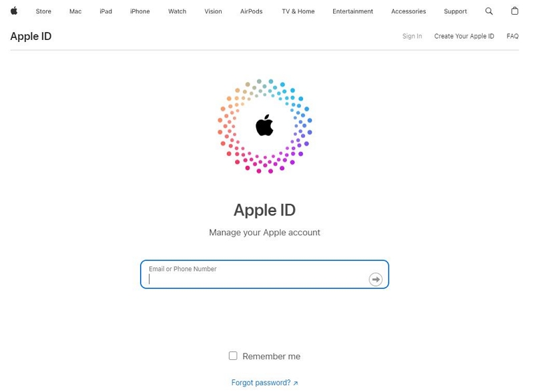Go to the iPhone menu item
534x392 pixels.
point(140,11)
